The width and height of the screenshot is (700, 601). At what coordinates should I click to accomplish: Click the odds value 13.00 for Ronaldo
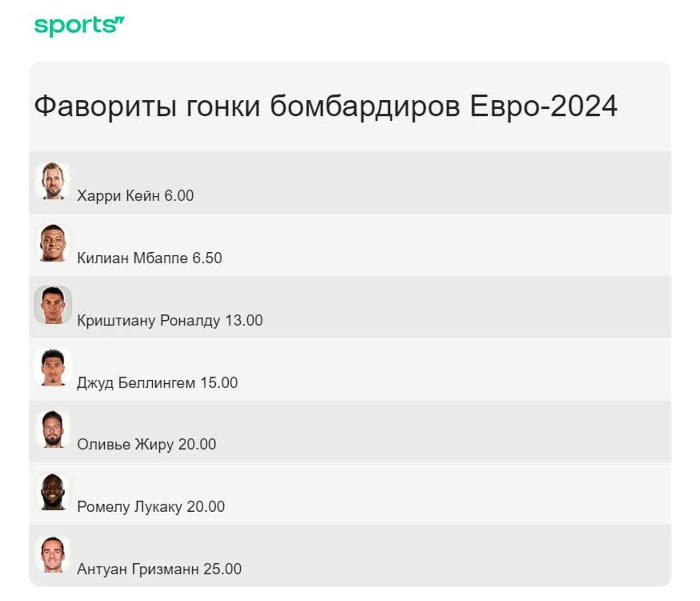coord(244,320)
